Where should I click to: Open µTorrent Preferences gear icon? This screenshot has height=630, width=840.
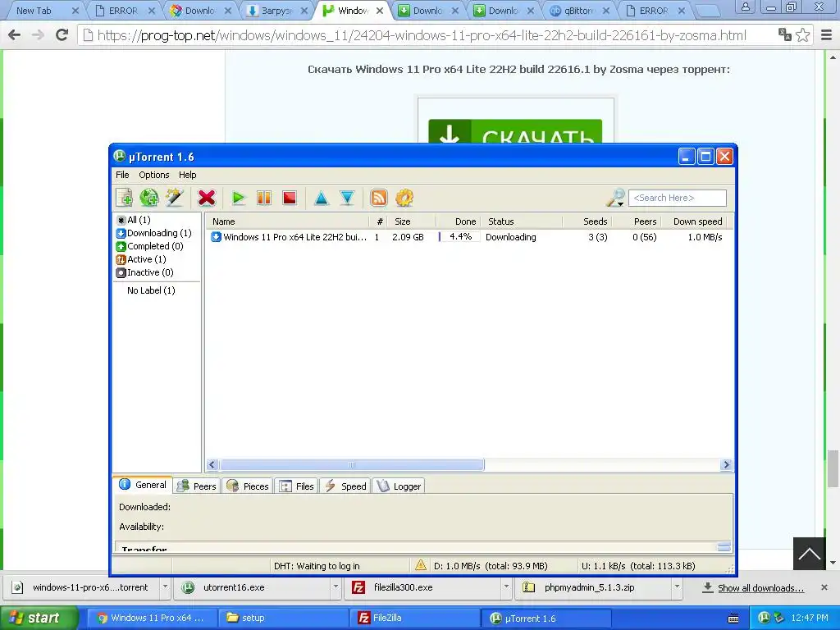coord(404,198)
